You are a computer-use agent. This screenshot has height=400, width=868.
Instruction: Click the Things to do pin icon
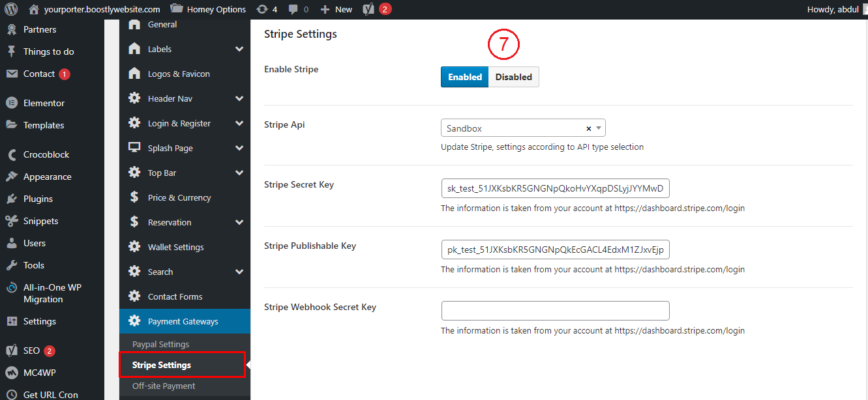point(12,51)
